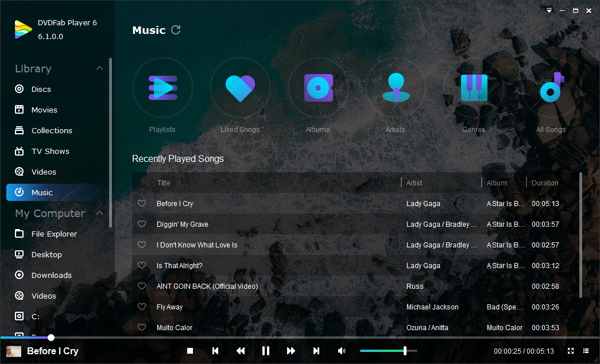Collapse the My Computer section

99,213
